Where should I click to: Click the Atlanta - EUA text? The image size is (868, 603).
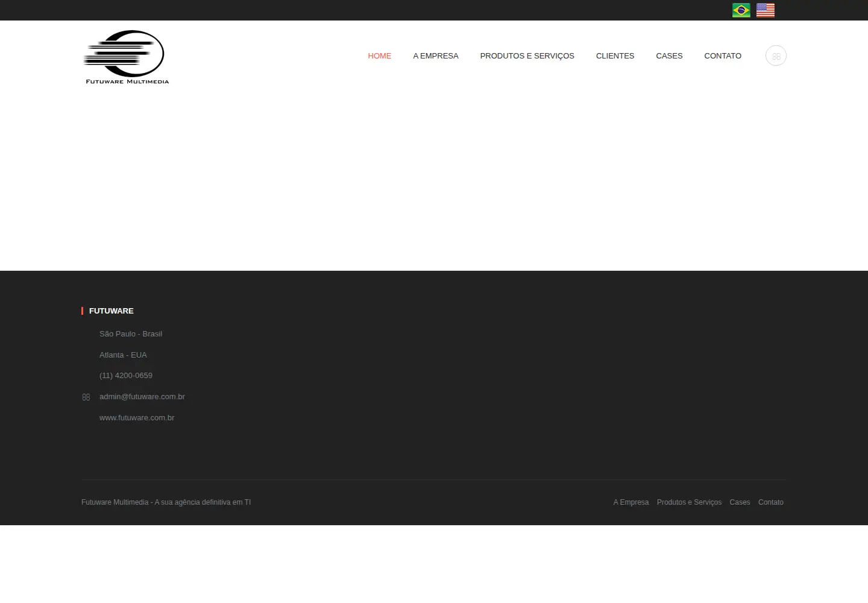123,355
